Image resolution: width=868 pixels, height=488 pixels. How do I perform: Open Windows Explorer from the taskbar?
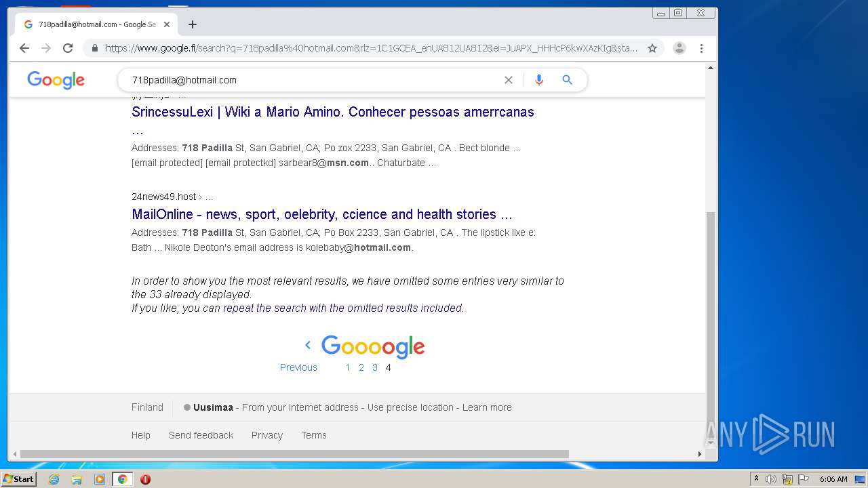[x=77, y=479]
